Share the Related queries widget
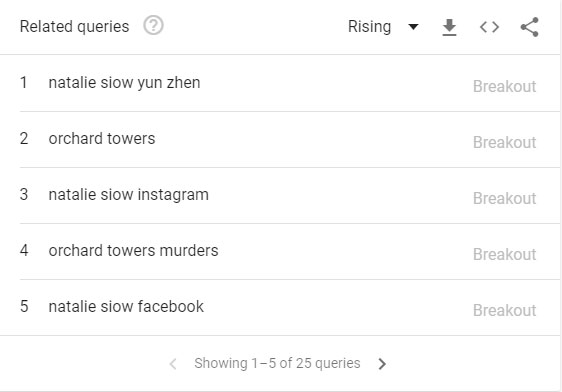 tap(529, 27)
